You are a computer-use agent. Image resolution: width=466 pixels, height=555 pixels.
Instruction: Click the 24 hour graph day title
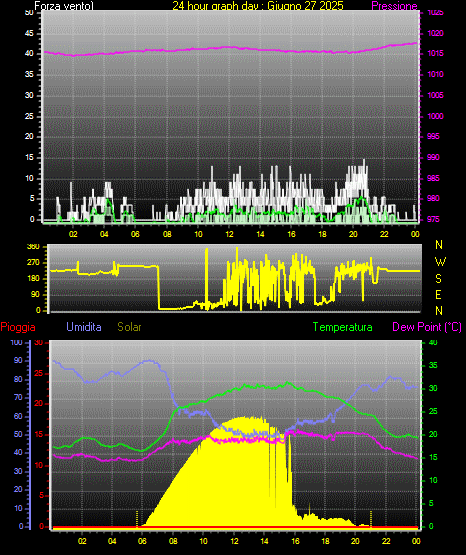tap(258, 6)
